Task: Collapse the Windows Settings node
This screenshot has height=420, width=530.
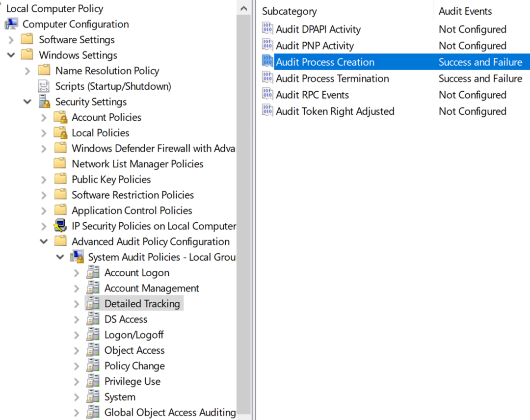Action: point(11,55)
